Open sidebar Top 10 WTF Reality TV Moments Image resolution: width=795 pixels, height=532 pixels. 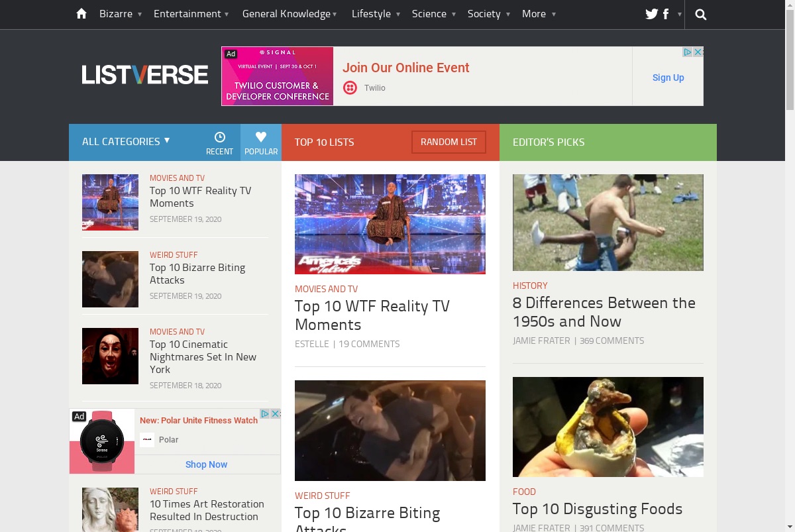pos(201,197)
